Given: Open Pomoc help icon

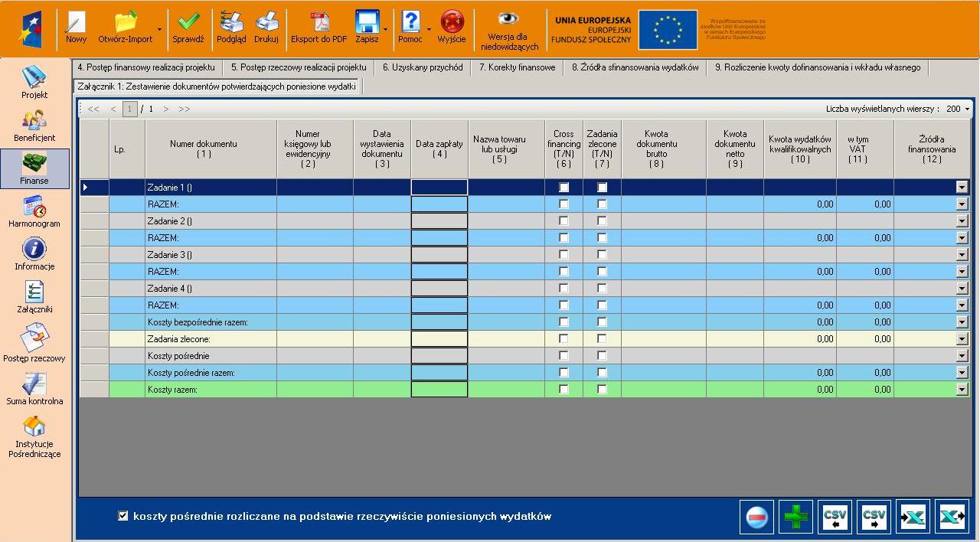Looking at the screenshot, I should coord(411,21).
